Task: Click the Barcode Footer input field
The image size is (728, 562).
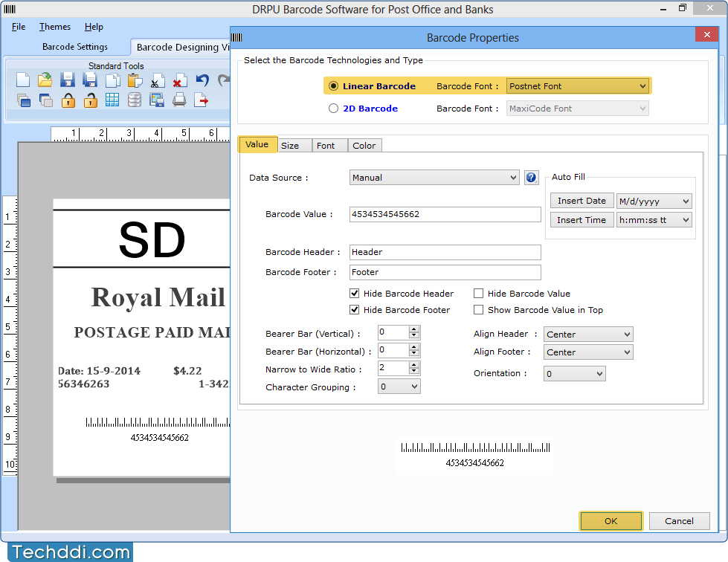Action: coord(445,272)
